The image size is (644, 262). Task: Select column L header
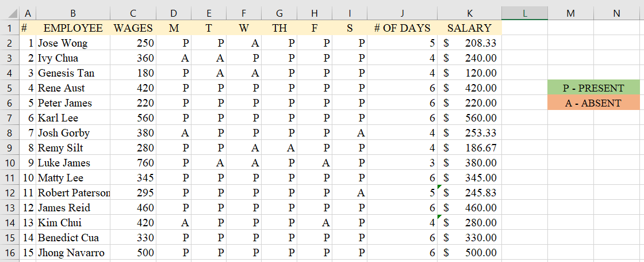coord(524,13)
